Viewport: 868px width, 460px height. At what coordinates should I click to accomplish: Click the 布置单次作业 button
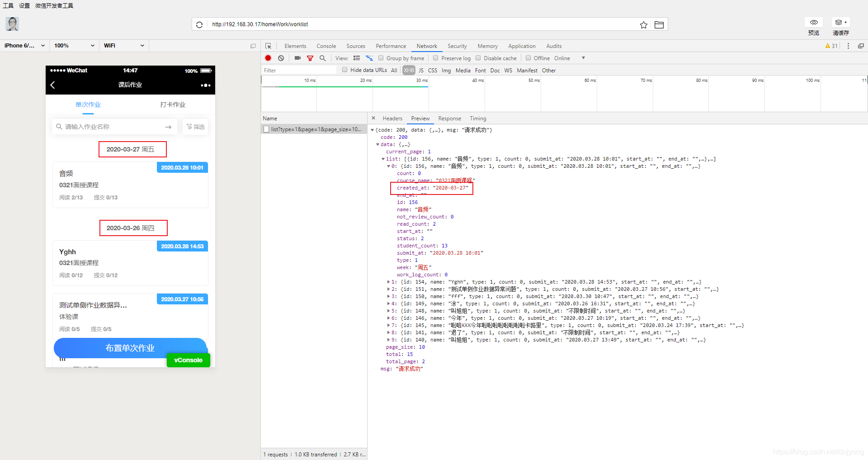[130, 348]
